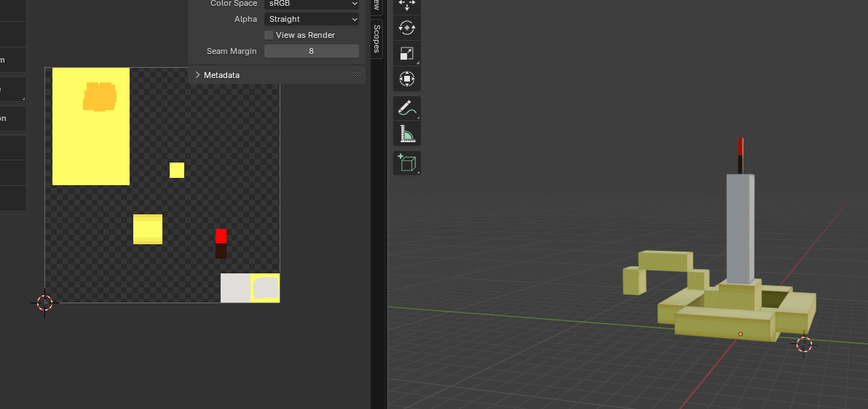The image size is (868, 409).
Task: Switch to the View sidebar tab
Action: [x=376, y=5]
